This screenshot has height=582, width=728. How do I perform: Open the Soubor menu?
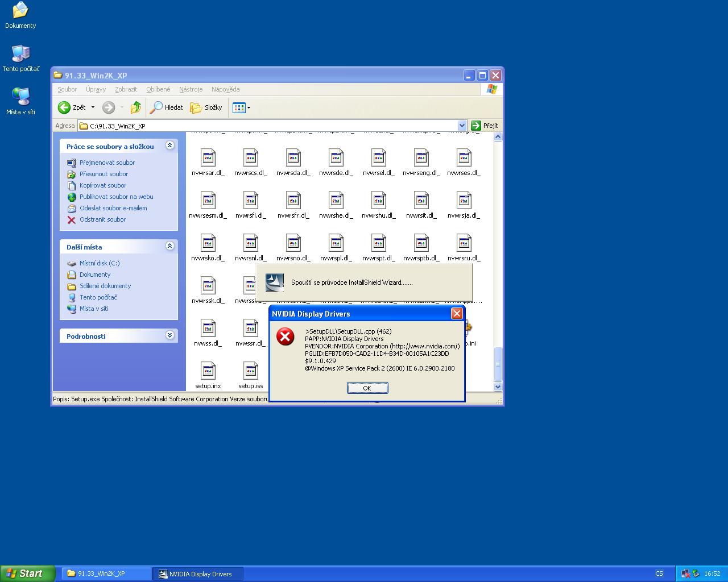(67, 89)
